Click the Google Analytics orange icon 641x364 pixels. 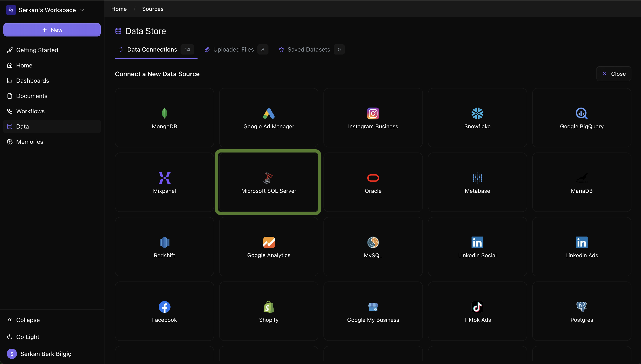tap(269, 242)
